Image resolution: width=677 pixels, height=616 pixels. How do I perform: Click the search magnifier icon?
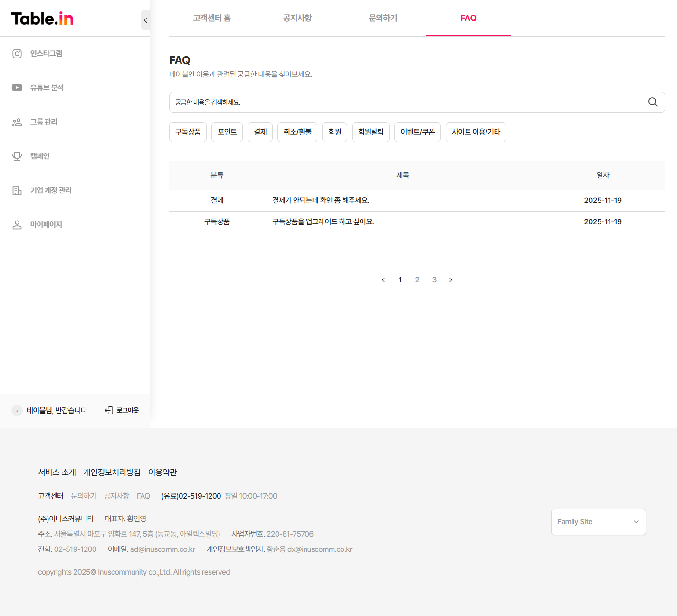tap(653, 102)
